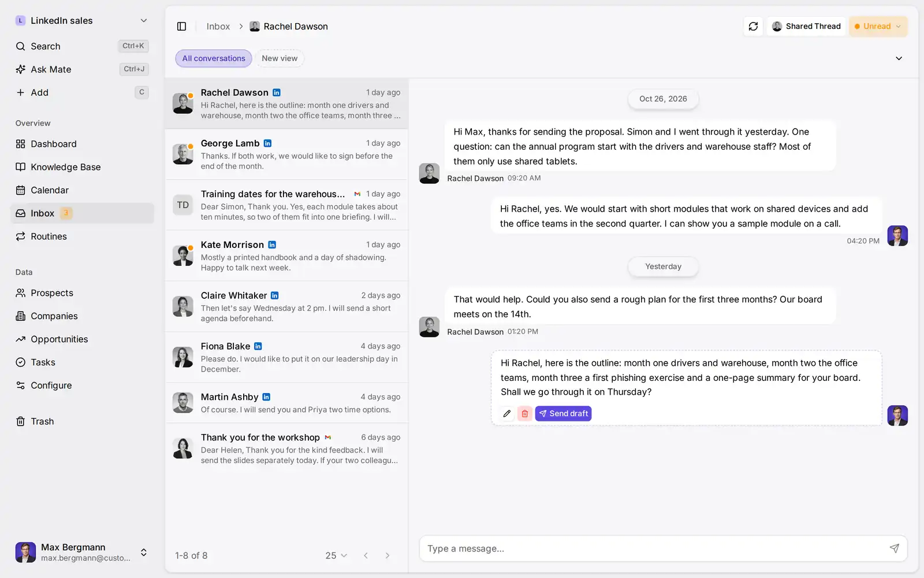This screenshot has height=578, width=924.
Task: Go to previous page of conversations
Action: coord(366,555)
